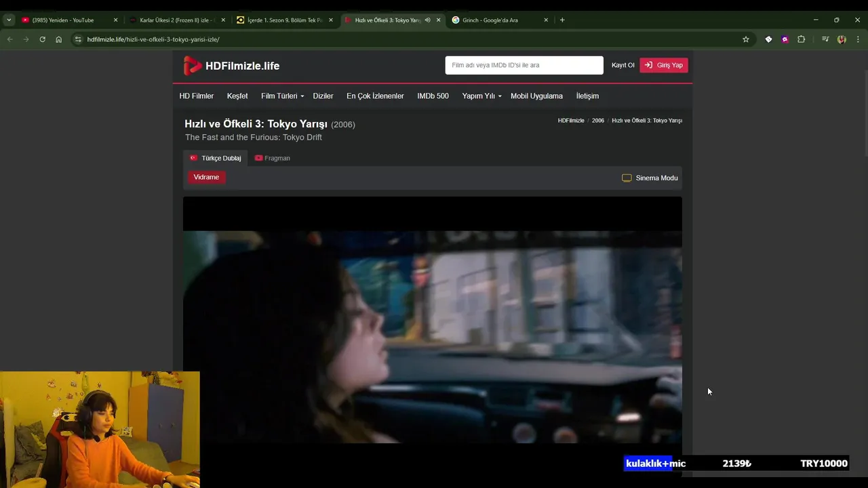Click the TRY10000 goal text
Image resolution: width=868 pixels, height=488 pixels.
point(824,464)
